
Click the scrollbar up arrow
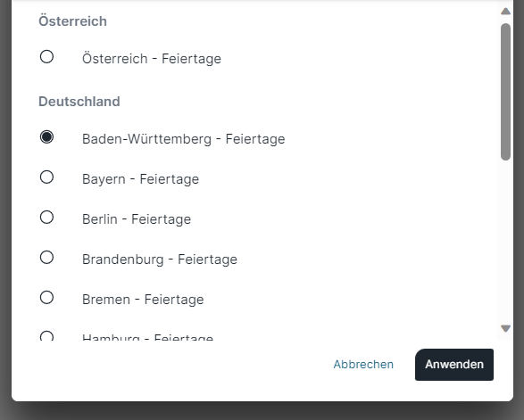(x=505, y=12)
